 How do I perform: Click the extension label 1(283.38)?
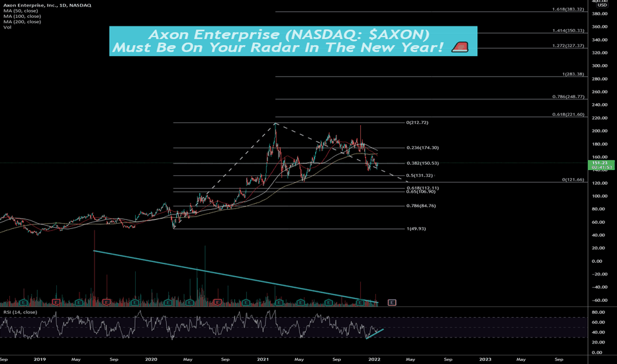(x=573, y=74)
